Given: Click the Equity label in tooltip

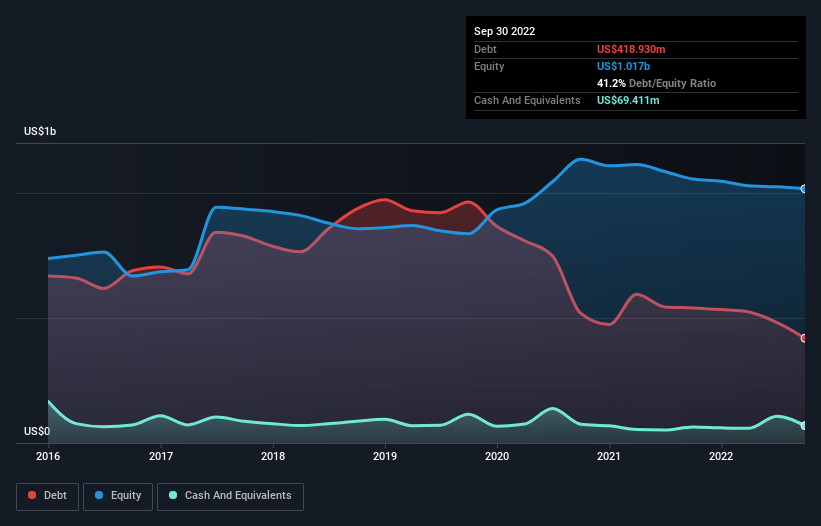Looking at the screenshot, I should pos(489,66).
